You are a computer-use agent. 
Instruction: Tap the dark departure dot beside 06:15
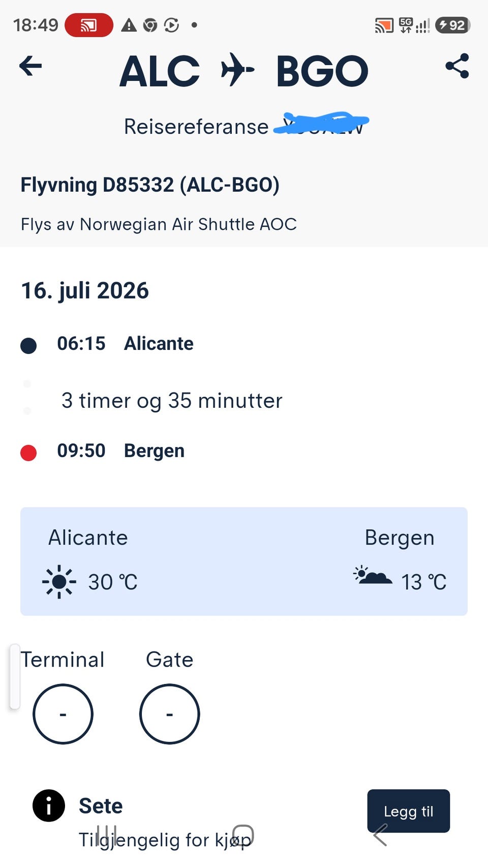point(28,346)
